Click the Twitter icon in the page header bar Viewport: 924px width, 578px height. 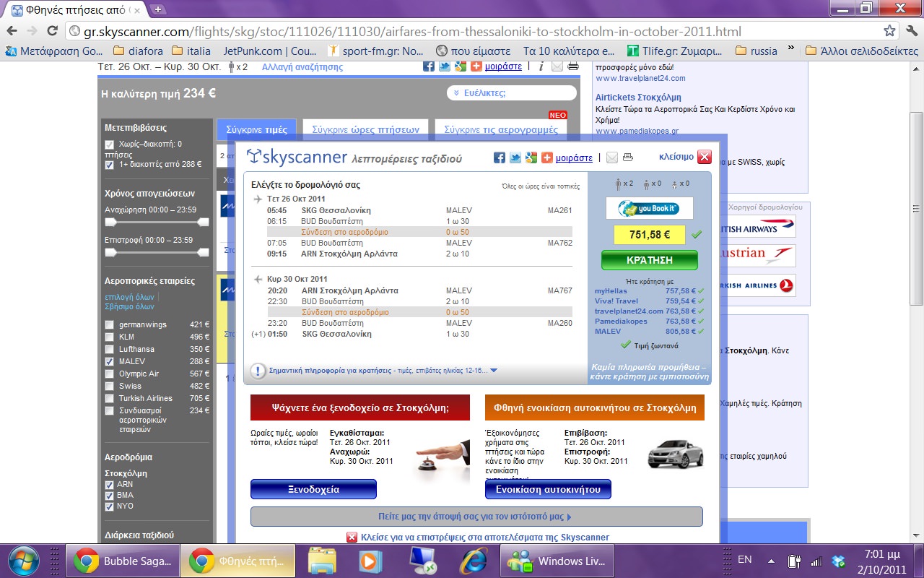pyautogui.click(x=445, y=66)
